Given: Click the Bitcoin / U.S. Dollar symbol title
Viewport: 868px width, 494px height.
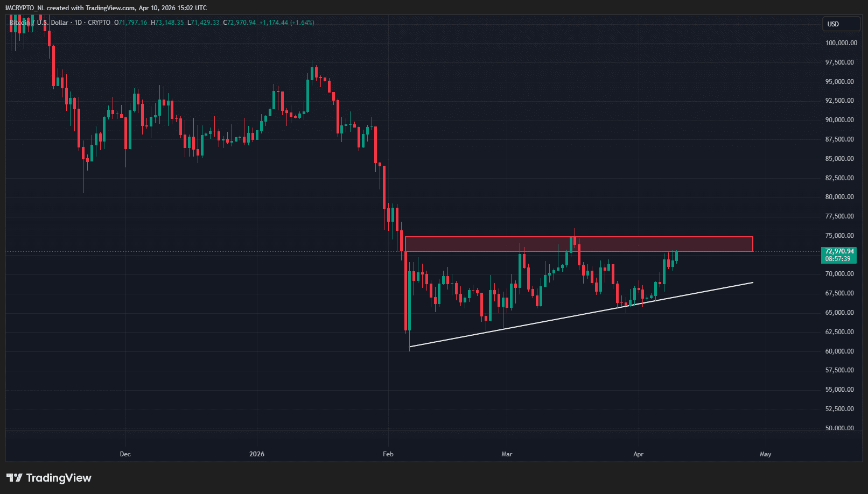Looking at the screenshot, I should (39, 23).
